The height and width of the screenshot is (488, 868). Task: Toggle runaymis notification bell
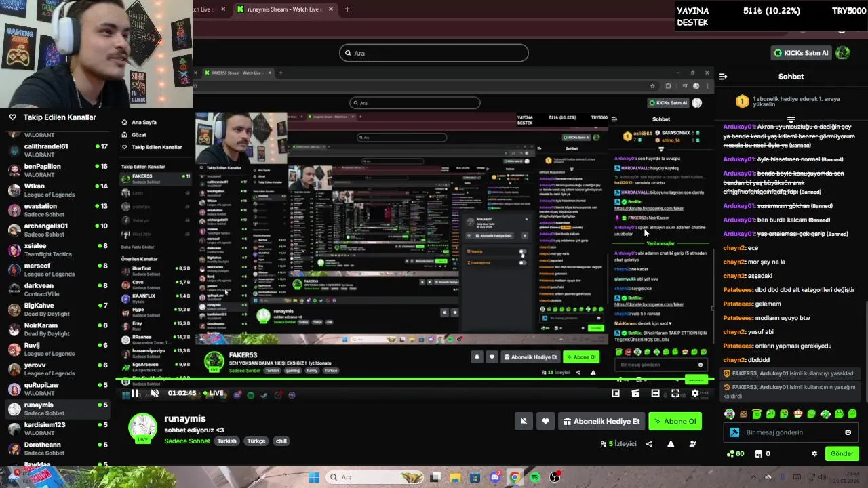pyautogui.click(x=524, y=422)
